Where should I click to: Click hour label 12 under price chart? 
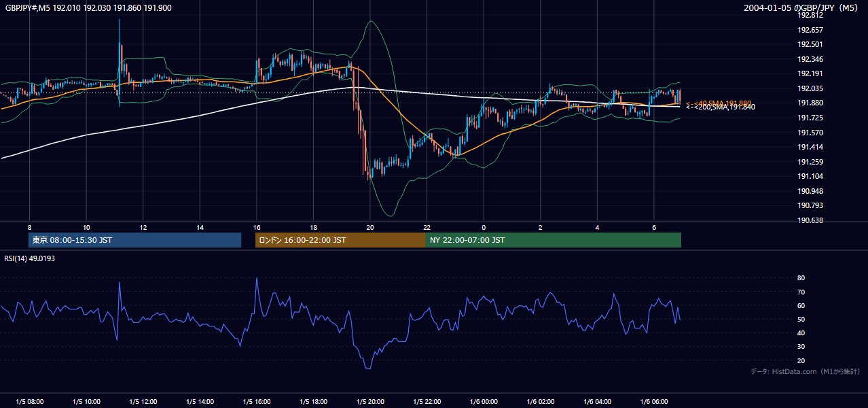143,227
